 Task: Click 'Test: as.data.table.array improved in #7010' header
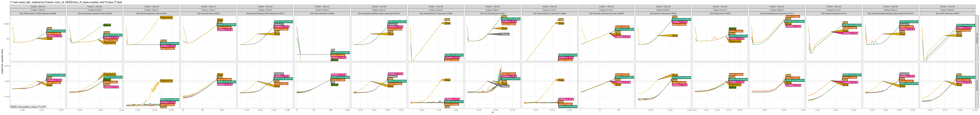(777, 13)
